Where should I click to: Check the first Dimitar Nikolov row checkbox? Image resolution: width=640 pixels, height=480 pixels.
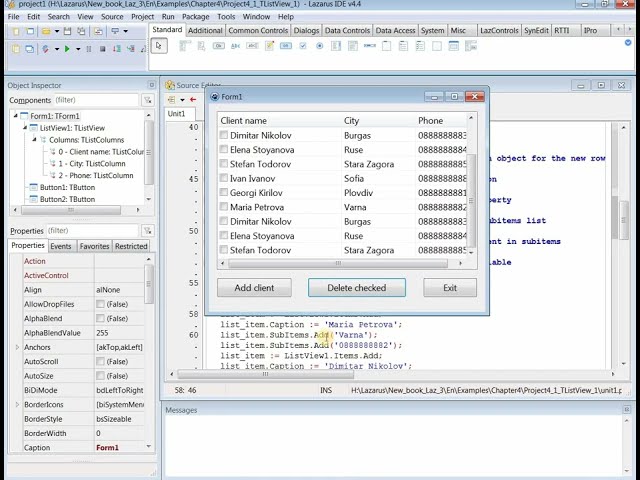pos(224,135)
